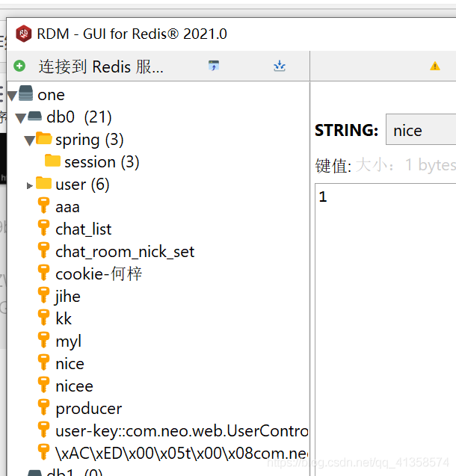The height and width of the screenshot is (476, 456).
Task: Expand the user (6) namespace folder
Action: (30, 185)
